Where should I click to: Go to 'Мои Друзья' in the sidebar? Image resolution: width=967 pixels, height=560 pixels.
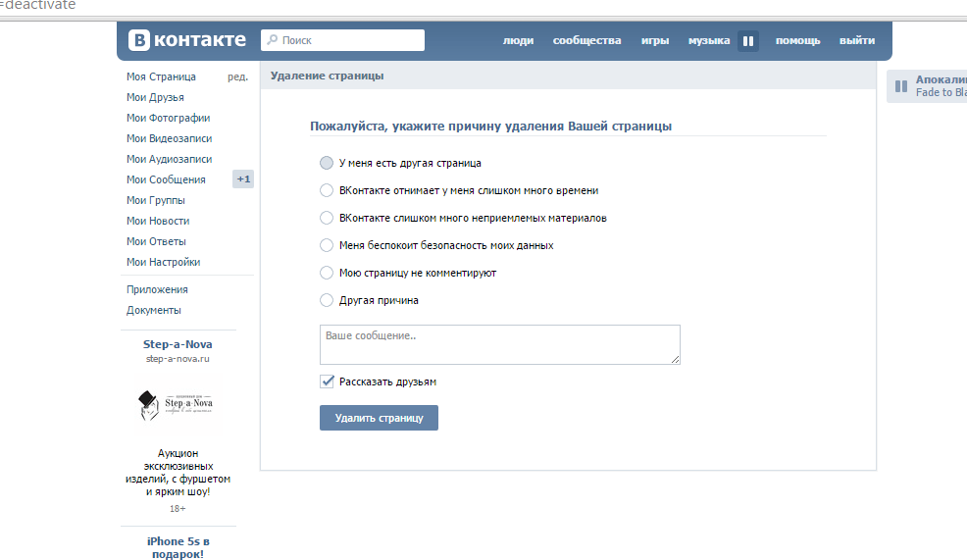(x=155, y=97)
